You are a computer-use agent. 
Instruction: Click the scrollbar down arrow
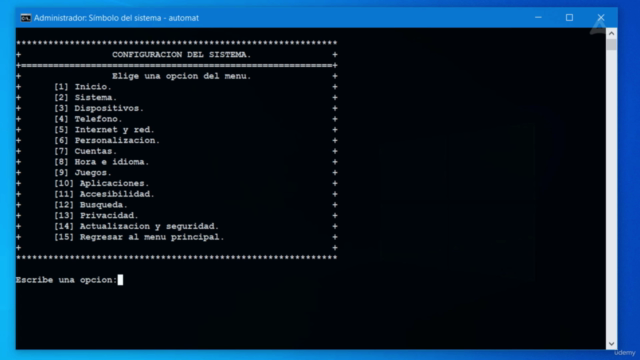coord(611,344)
